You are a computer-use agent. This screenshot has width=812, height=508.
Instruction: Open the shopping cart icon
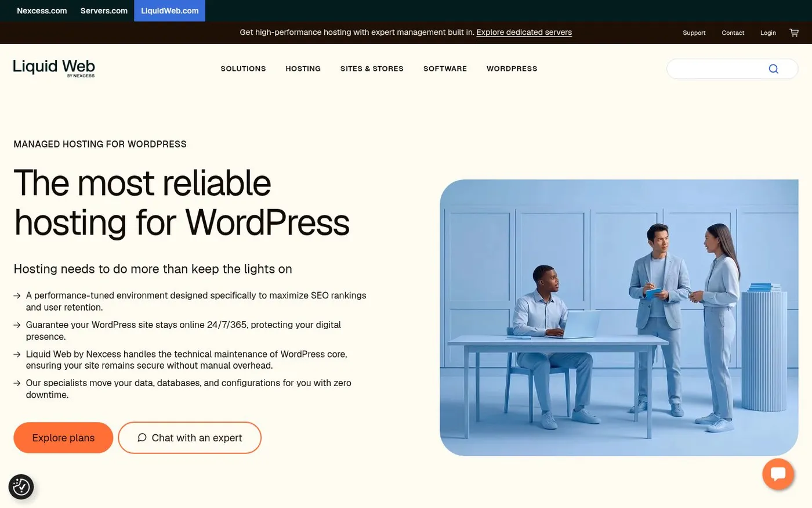point(794,33)
